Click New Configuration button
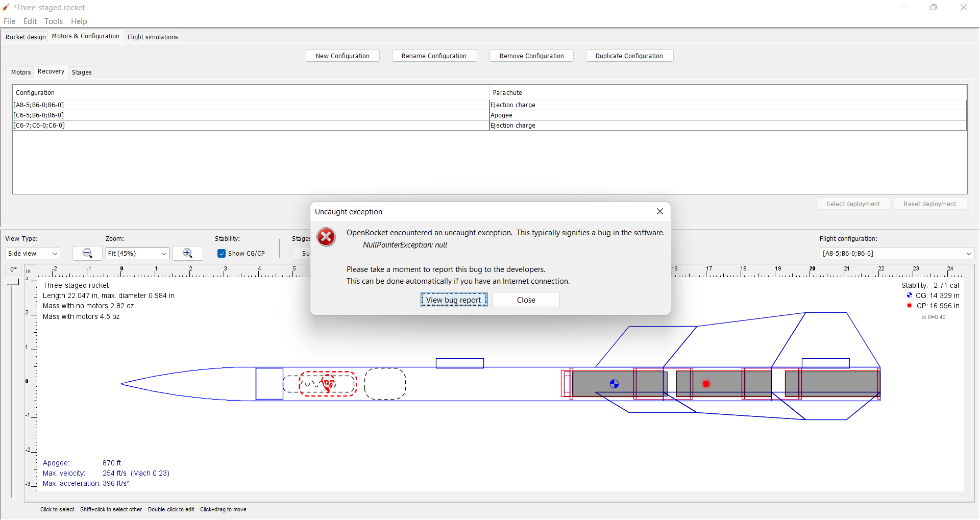 (x=342, y=56)
